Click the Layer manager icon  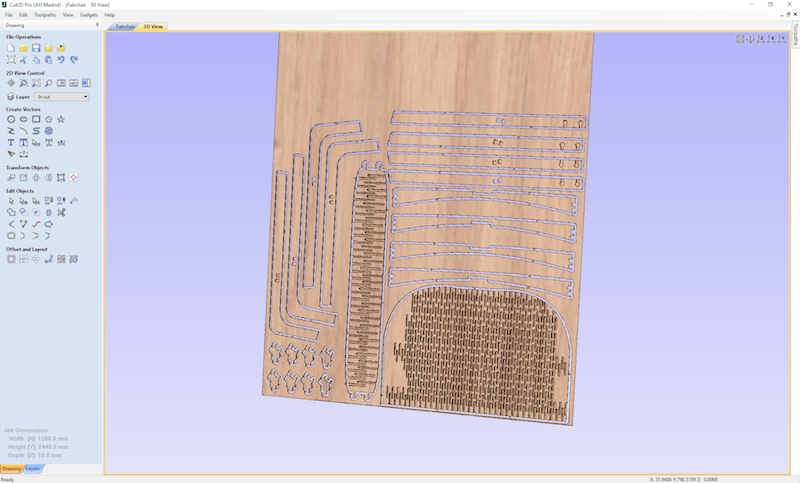11,96
